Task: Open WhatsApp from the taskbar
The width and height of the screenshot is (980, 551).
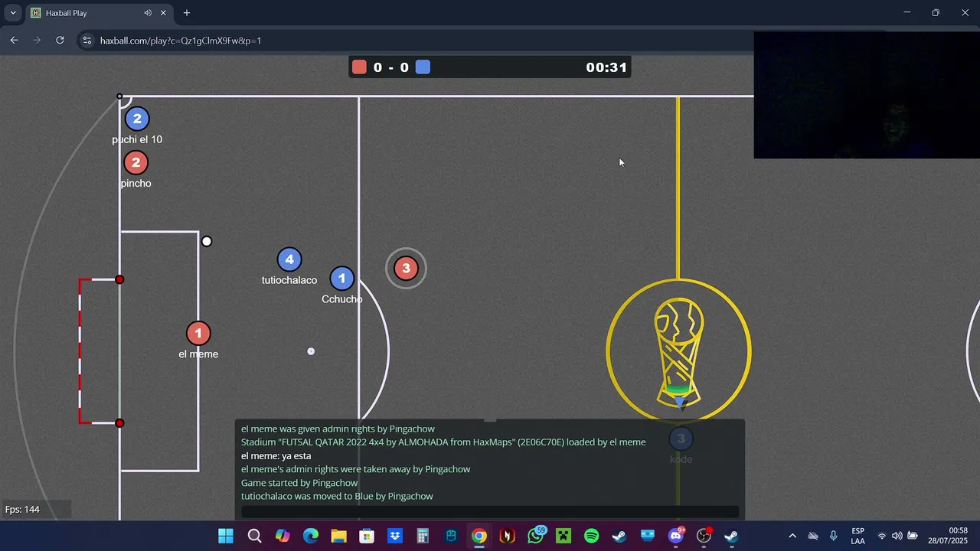Action: [x=536, y=536]
